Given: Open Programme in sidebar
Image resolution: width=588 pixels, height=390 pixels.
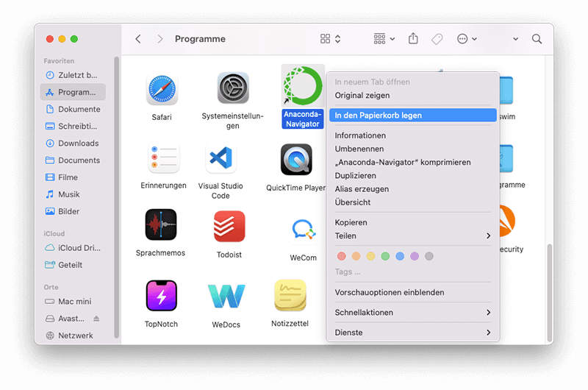Looking at the screenshot, I should tap(73, 92).
